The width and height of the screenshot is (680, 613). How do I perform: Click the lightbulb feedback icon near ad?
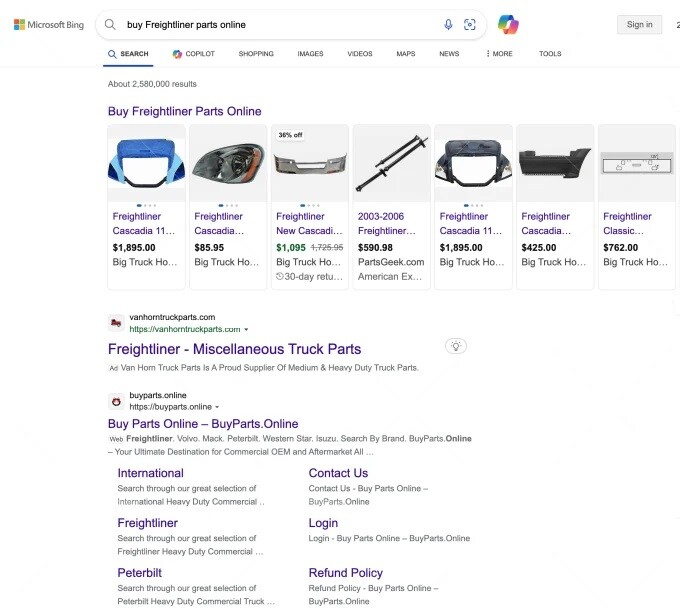455,346
